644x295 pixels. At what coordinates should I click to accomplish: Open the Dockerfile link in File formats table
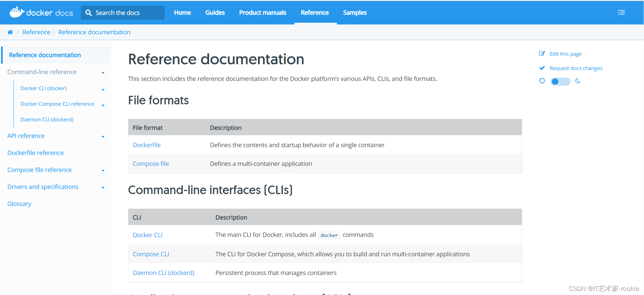tap(147, 145)
